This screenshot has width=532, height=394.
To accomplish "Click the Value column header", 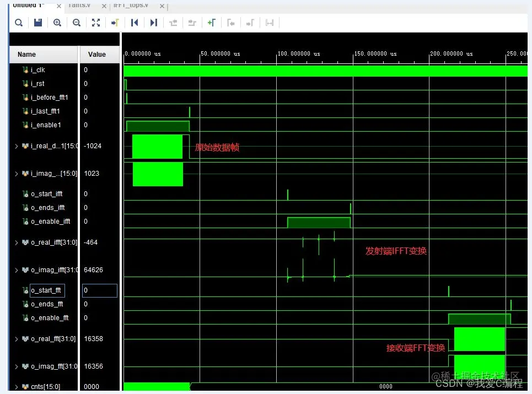I will (100, 55).
